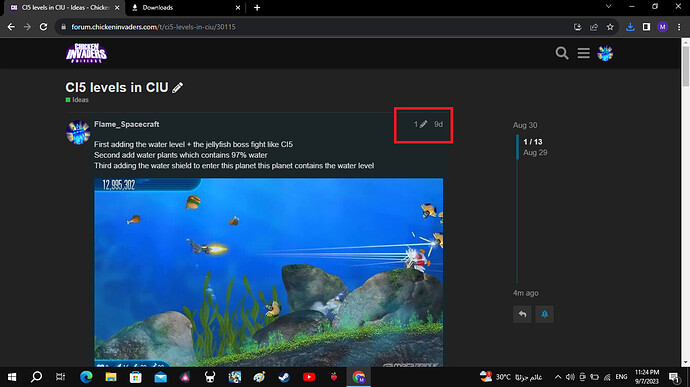Open the forum hamburger menu
The height and width of the screenshot is (387, 690).
coord(584,53)
